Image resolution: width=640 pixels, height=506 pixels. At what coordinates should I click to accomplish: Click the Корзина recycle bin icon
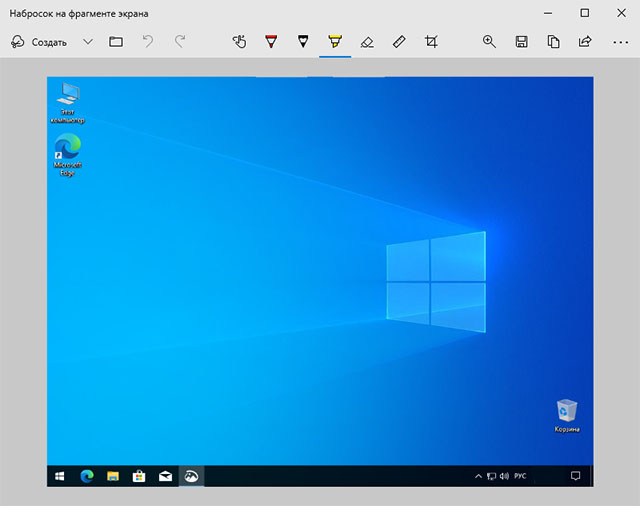[567, 415]
